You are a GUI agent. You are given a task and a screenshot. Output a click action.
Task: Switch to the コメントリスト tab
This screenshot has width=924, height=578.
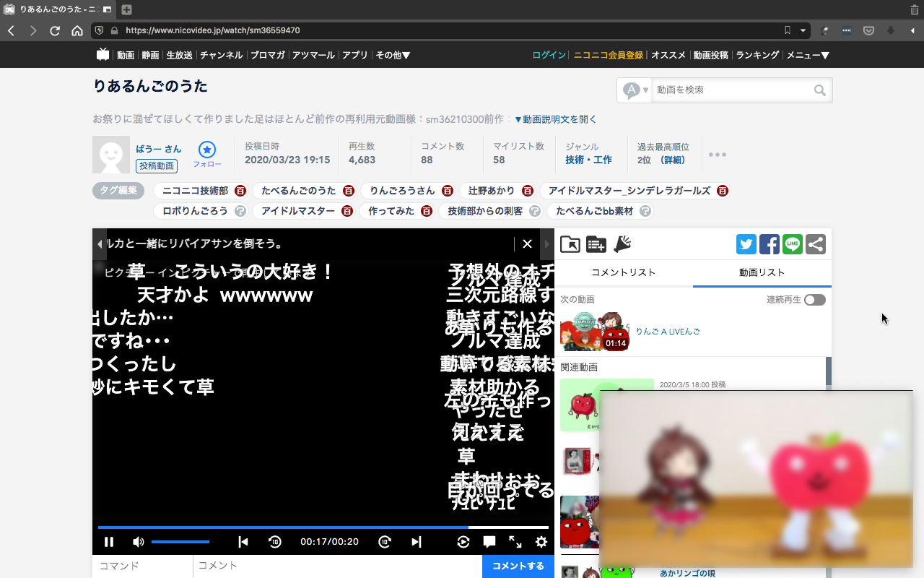[x=624, y=273]
